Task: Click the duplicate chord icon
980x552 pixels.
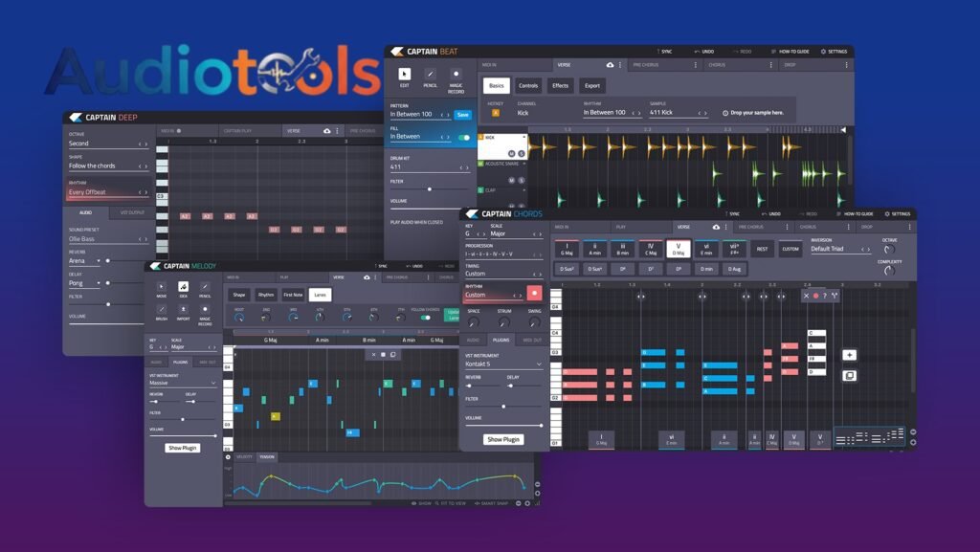Action: (849, 375)
